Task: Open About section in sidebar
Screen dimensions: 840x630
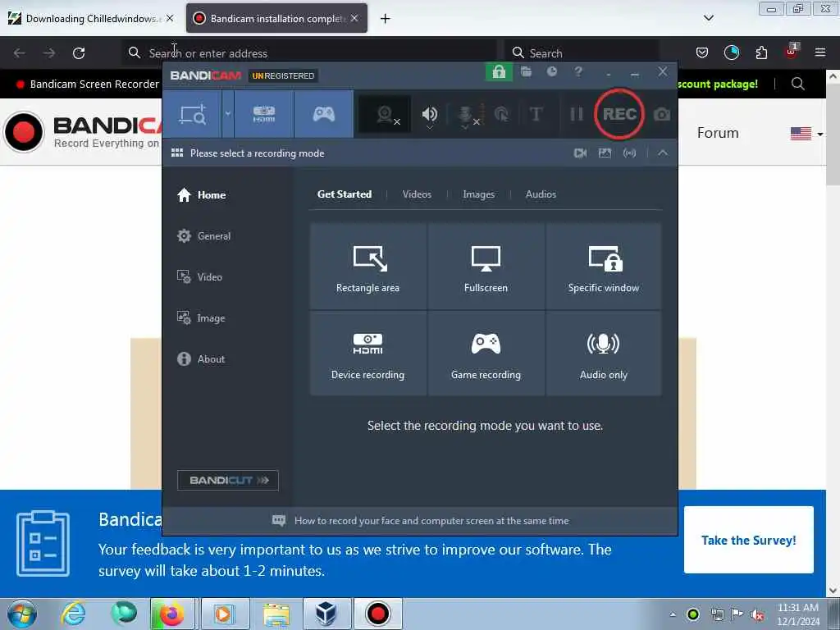Action: 201,359
